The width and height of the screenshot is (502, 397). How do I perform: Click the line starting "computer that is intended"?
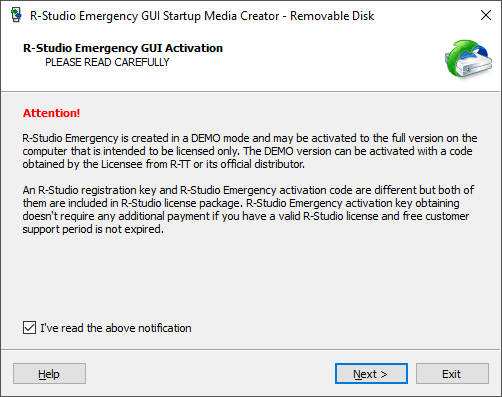pos(247,151)
